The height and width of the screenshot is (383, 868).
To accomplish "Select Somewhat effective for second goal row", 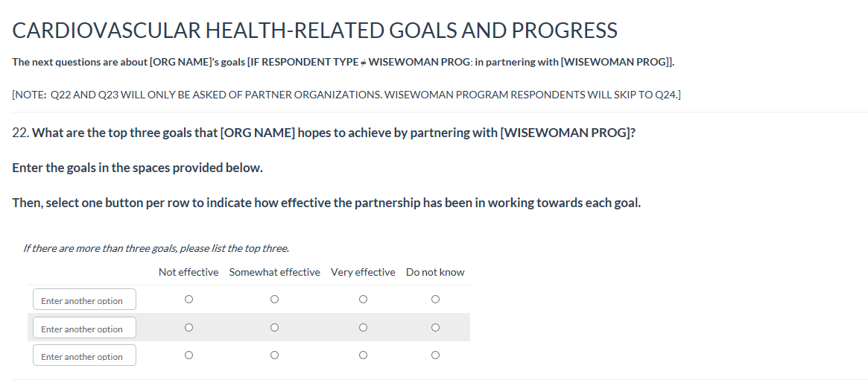I will [x=275, y=327].
